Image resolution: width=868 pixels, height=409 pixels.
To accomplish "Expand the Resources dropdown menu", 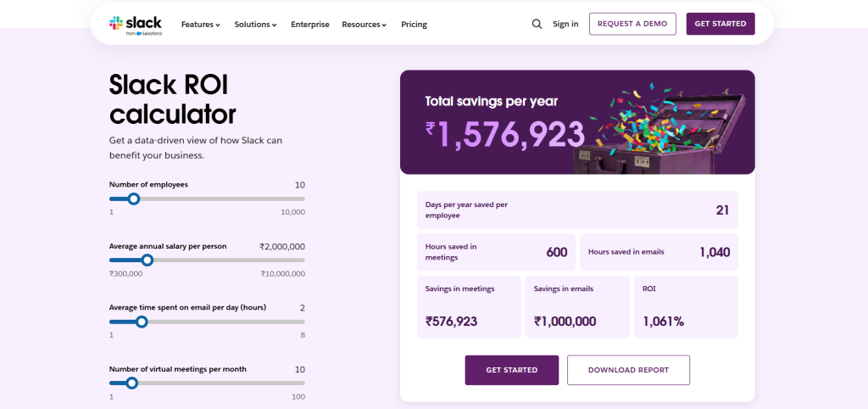I will [364, 25].
